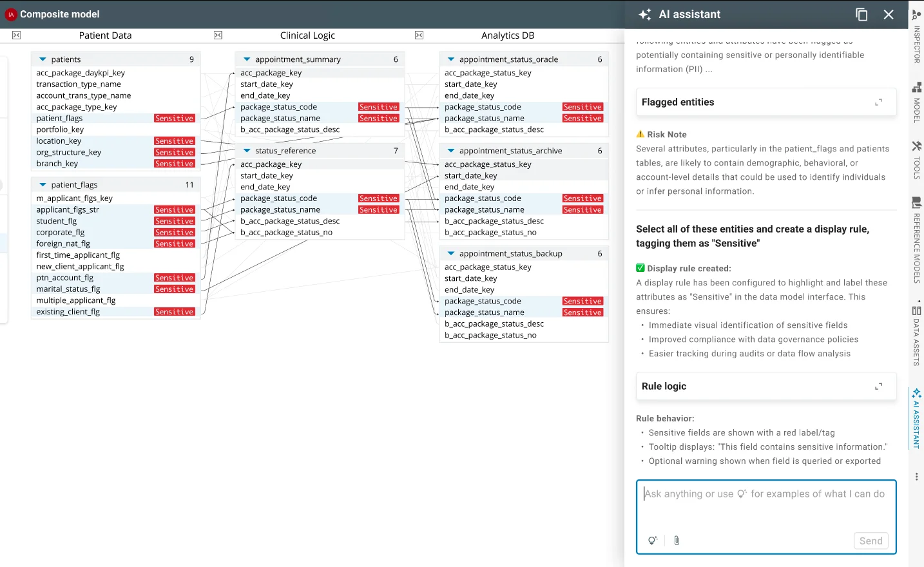This screenshot has width=924, height=567.
Task: Collapse the appointment_status_oracle entity
Action: tap(451, 59)
